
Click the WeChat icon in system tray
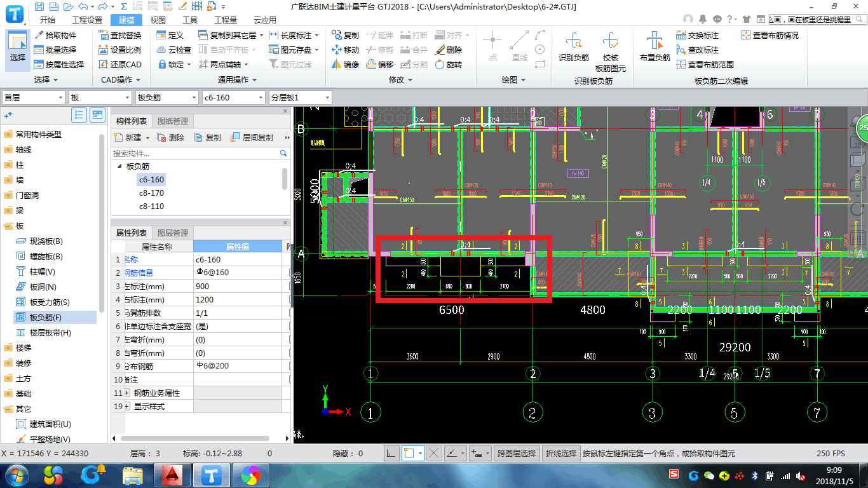(x=708, y=475)
